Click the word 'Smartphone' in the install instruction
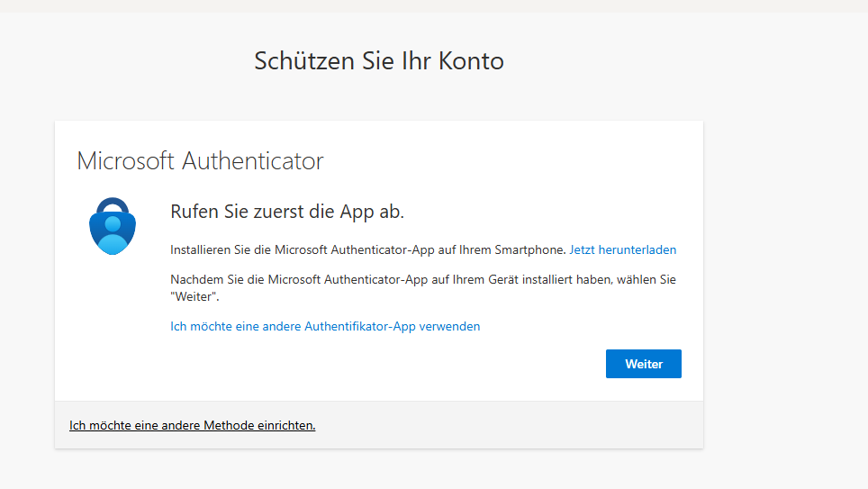 (x=532, y=249)
